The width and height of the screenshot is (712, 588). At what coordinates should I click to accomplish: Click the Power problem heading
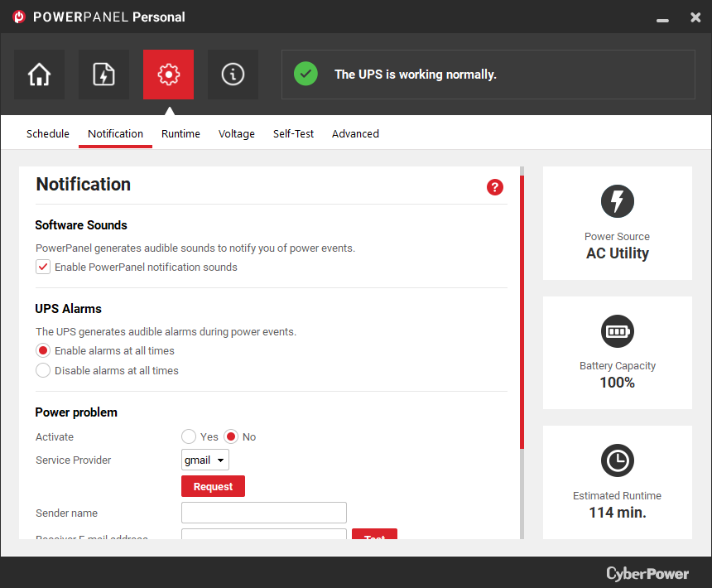coord(76,412)
